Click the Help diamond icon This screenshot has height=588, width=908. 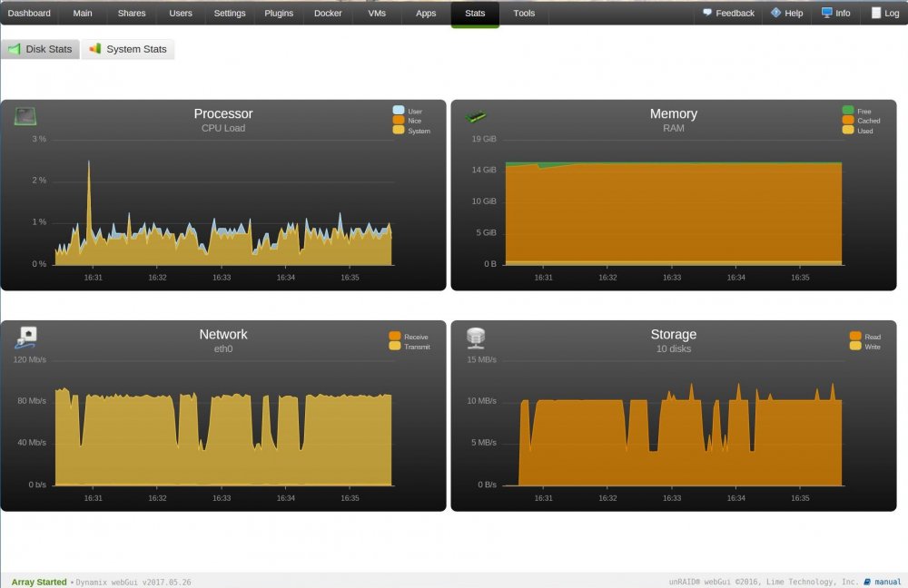coord(775,13)
